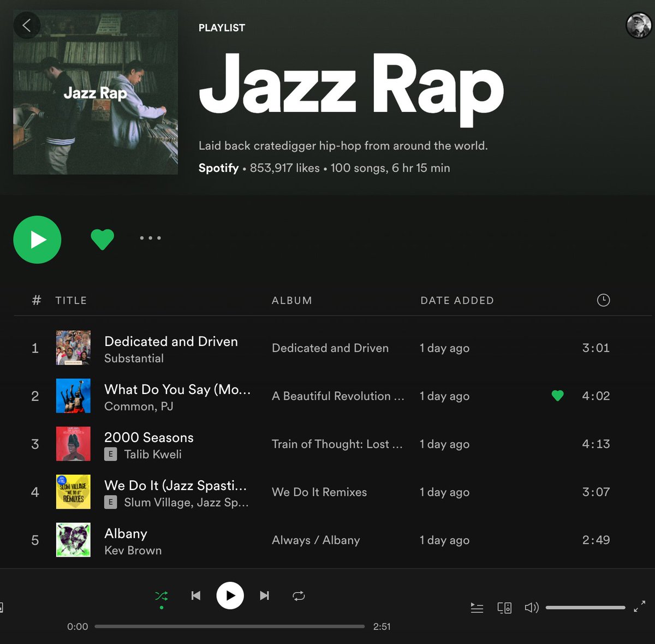The width and height of the screenshot is (655, 644).
Task: Click the Dedicated and Driven album artwork
Action: pyautogui.click(x=73, y=348)
